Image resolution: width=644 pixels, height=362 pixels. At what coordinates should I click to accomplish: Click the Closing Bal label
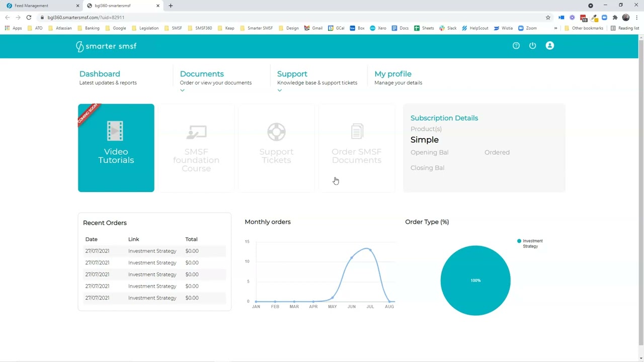point(427,168)
